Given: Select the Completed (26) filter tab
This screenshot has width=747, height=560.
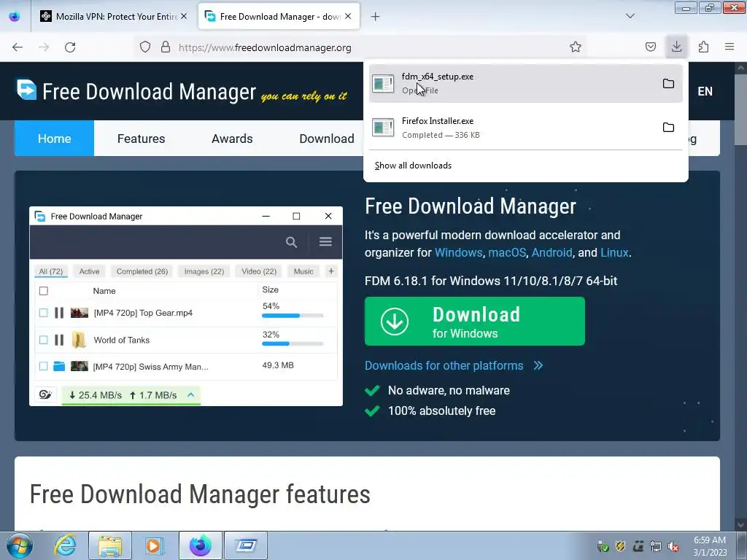Looking at the screenshot, I should point(142,271).
